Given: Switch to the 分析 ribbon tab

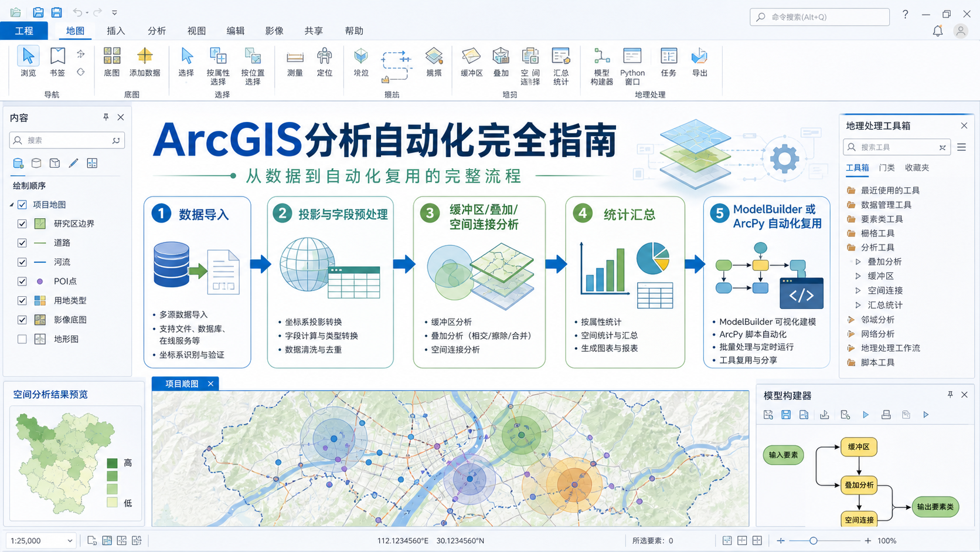Looking at the screenshot, I should coord(156,31).
